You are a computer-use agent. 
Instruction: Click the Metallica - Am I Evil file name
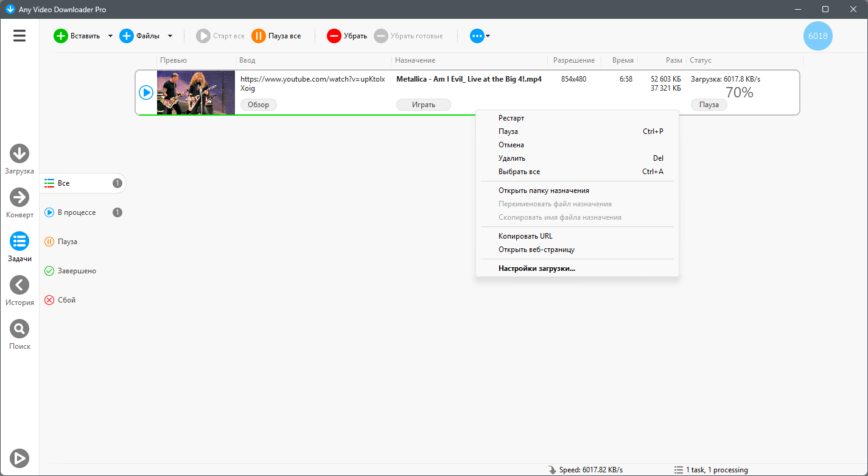point(469,79)
